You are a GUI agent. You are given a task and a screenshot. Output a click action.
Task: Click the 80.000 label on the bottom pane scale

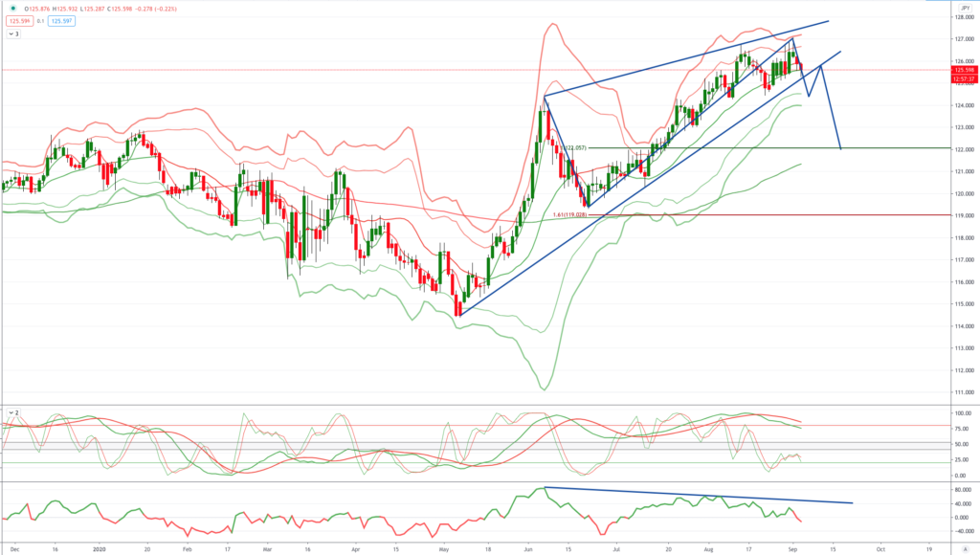click(964, 490)
